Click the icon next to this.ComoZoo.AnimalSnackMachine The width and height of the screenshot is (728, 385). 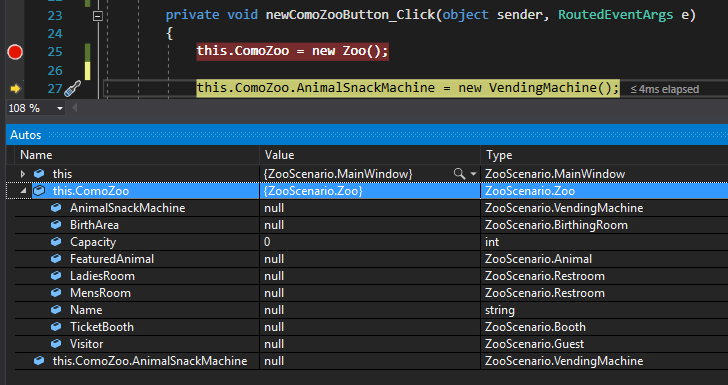(x=39, y=361)
